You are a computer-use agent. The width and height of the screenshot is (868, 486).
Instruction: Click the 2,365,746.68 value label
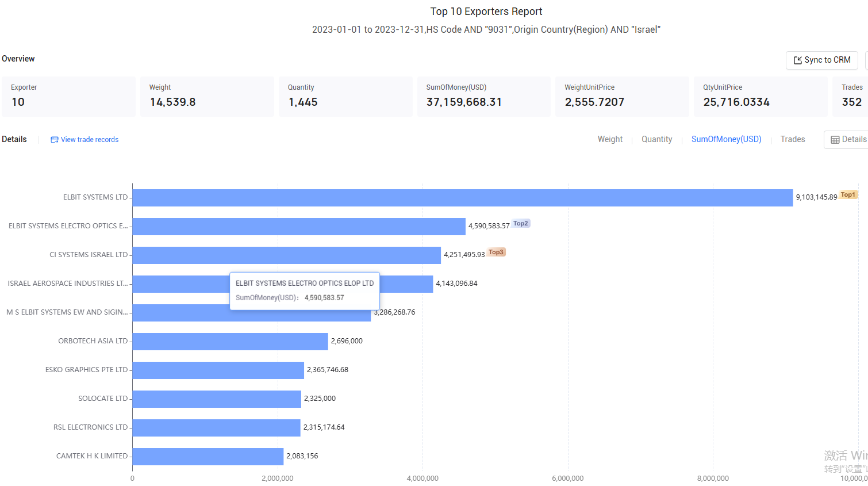pos(328,370)
